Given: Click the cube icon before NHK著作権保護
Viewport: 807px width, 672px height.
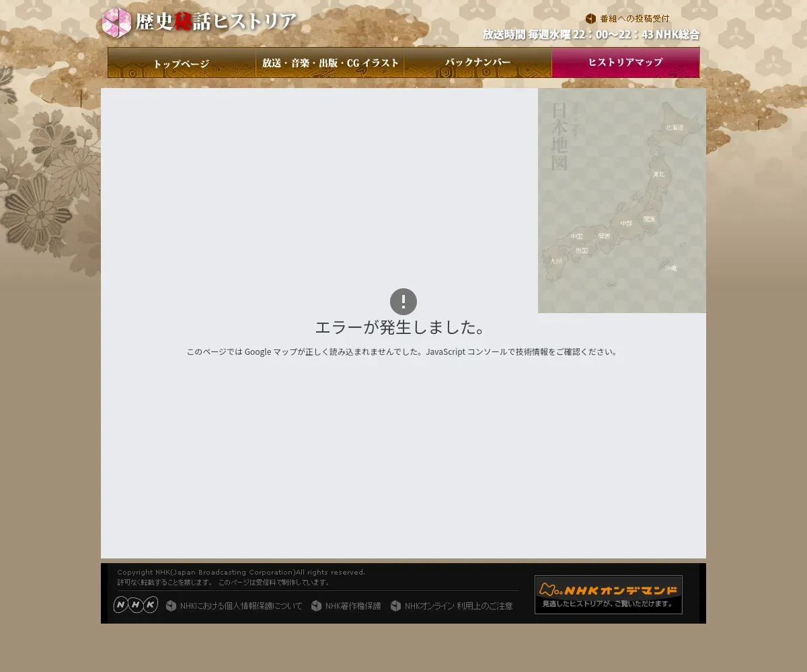Looking at the screenshot, I should pos(316,605).
